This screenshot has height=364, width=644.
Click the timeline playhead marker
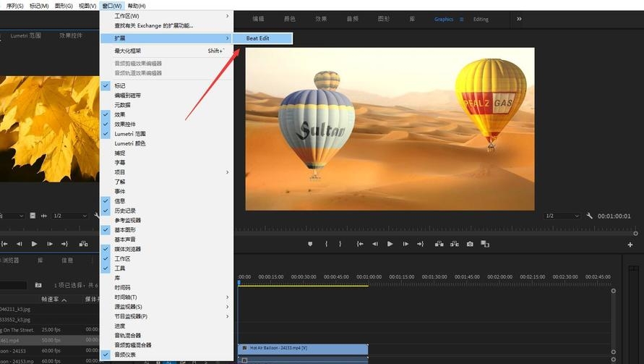[239, 282]
